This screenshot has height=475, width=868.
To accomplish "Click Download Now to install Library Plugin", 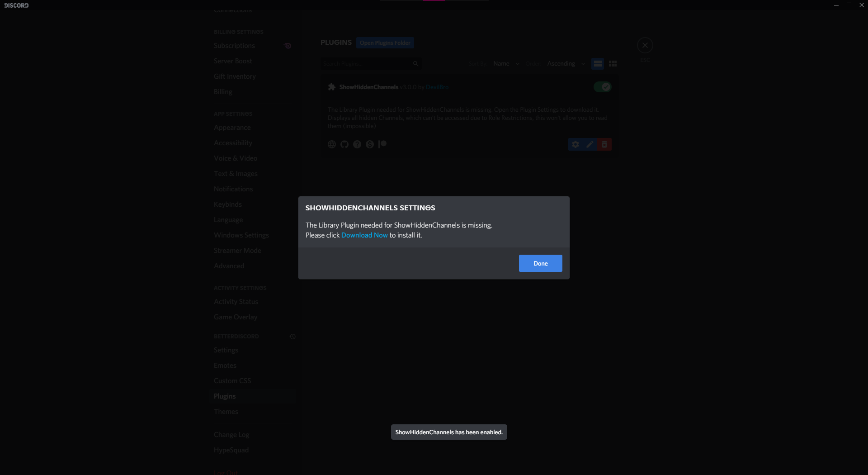I will (364, 235).
